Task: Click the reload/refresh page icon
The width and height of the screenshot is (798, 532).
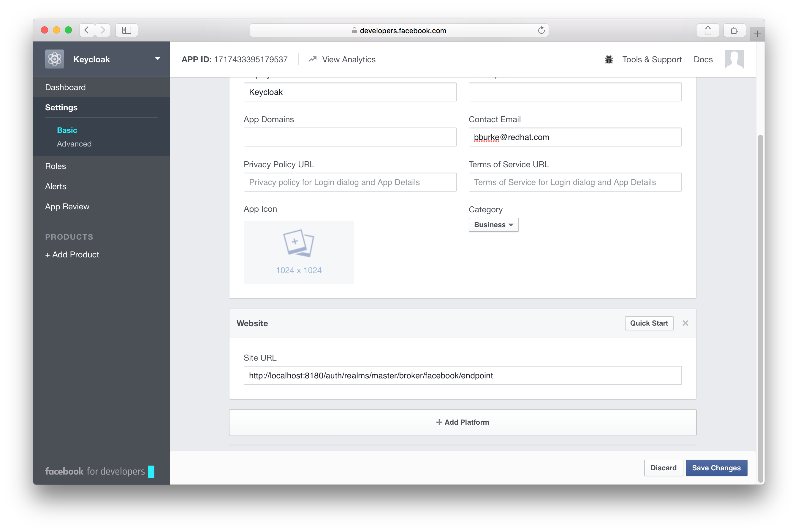Action: coord(541,30)
